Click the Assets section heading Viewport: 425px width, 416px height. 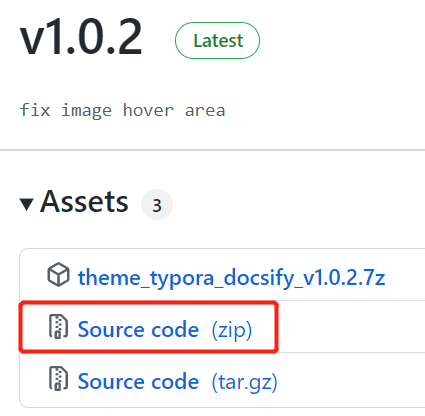coord(84,202)
